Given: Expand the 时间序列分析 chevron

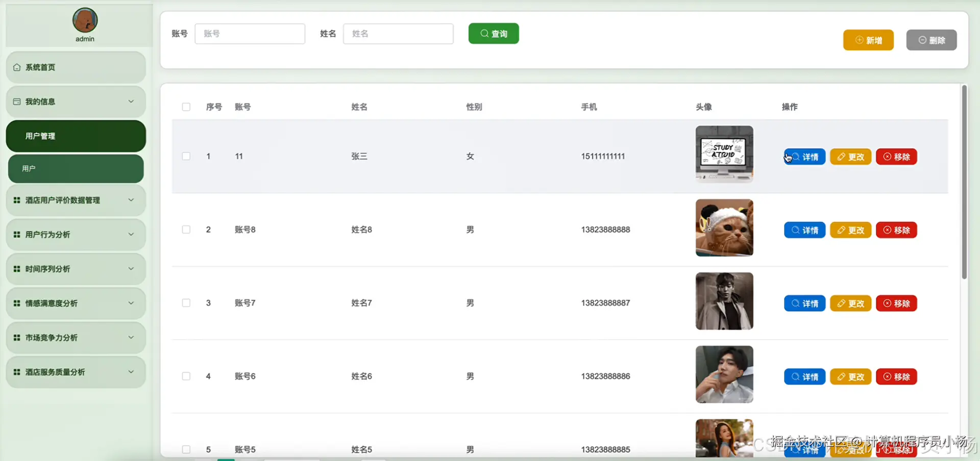Looking at the screenshot, I should pyautogui.click(x=131, y=269).
